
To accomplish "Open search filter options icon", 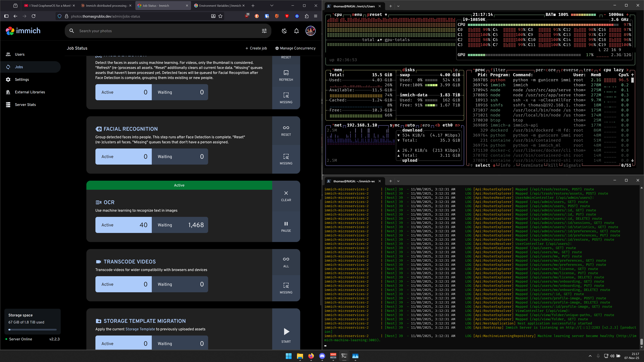I will (264, 31).
